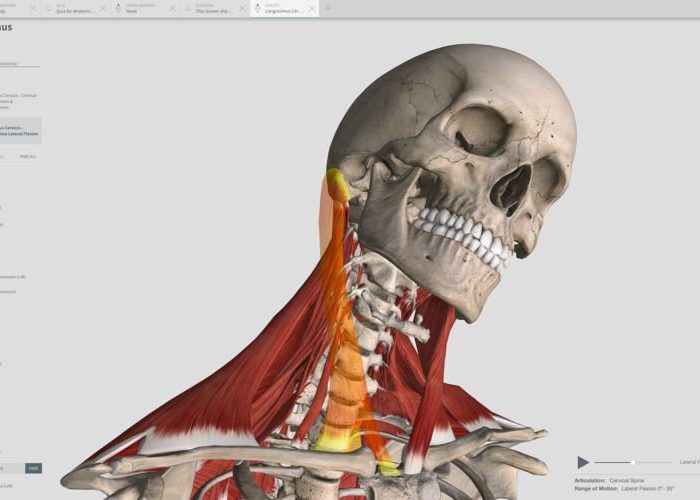Close the leftmost partially visible tab

pyautogui.click(x=33, y=8)
